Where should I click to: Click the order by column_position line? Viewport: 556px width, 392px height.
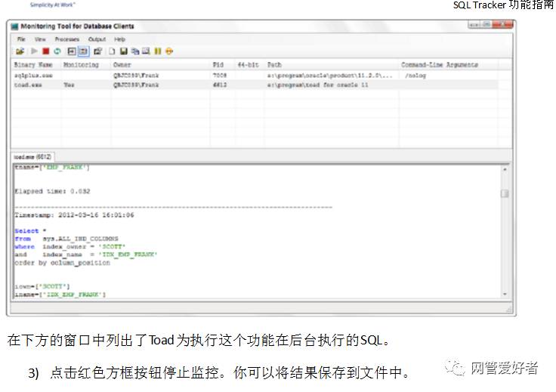coord(62,263)
